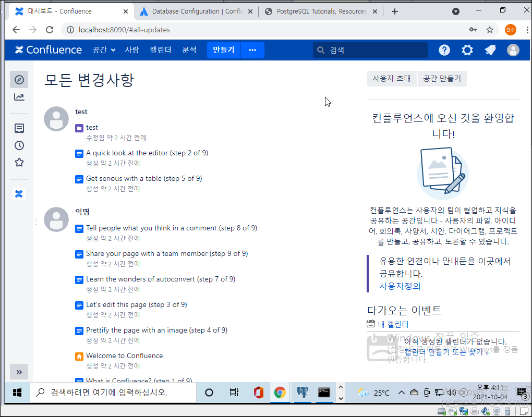Reload the page with refresh icon
The height and width of the screenshot is (417, 532).
(x=50, y=30)
